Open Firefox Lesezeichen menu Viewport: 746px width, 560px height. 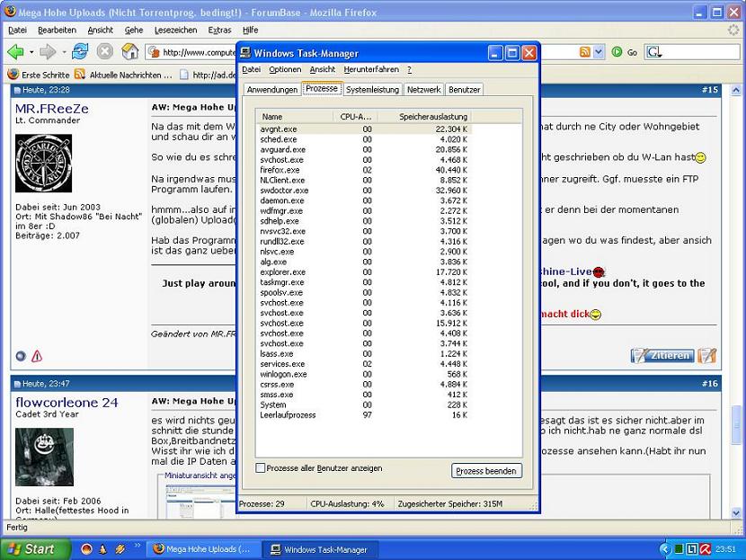175,30
